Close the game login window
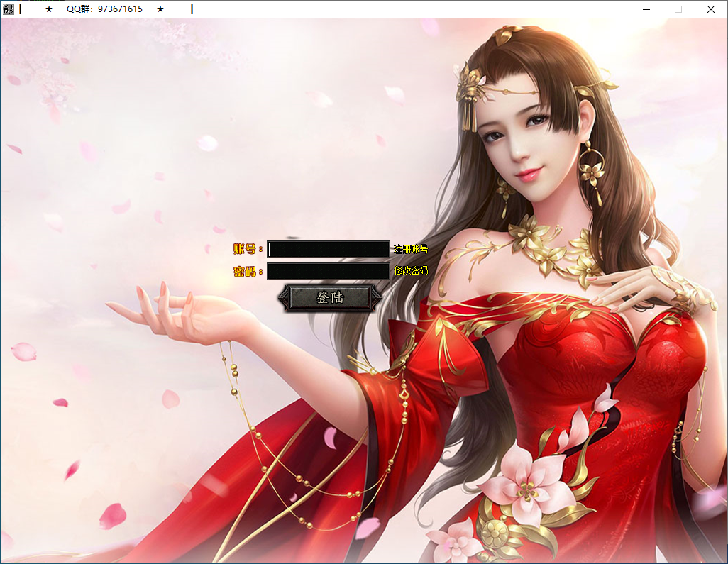The image size is (728, 564). point(710,9)
